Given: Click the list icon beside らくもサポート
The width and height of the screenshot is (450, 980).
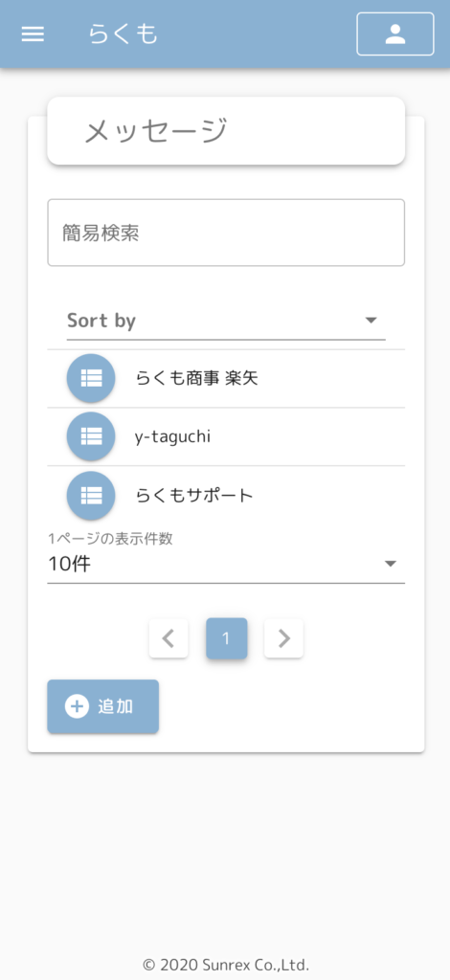Looking at the screenshot, I should 91,495.
